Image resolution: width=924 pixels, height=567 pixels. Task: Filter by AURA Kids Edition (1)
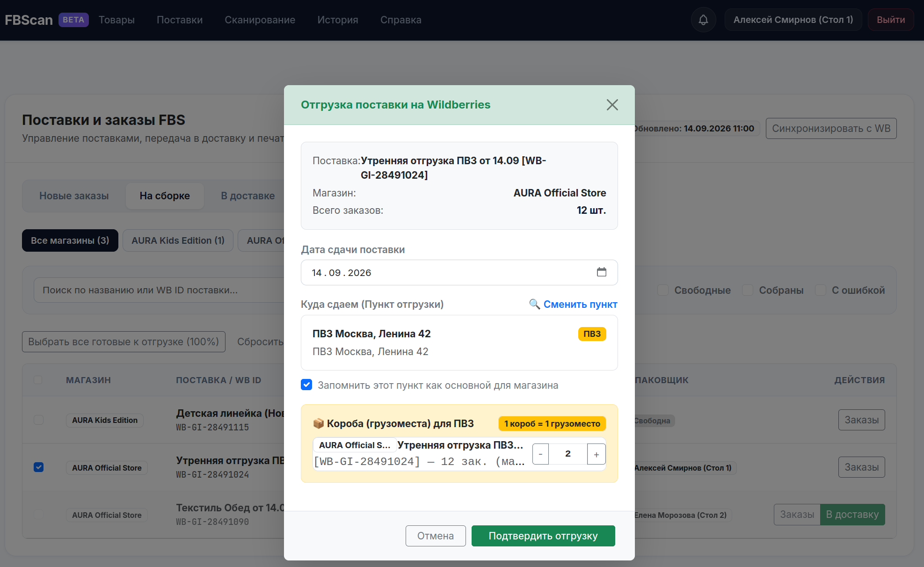click(x=178, y=240)
